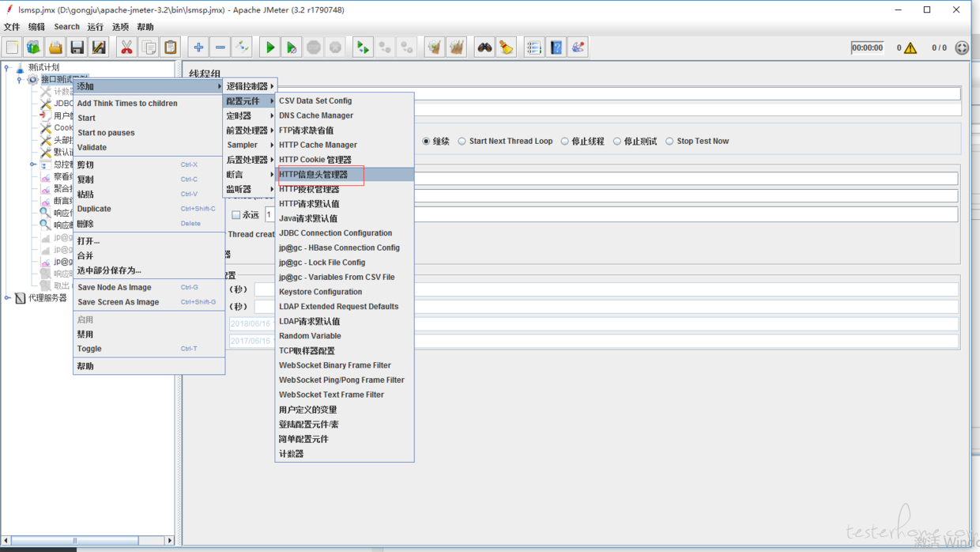Viewport: 980px width, 552px height.
Task: Click the yellow warning triangle icon
Action: pyautogui.click(x=910, y=48)
